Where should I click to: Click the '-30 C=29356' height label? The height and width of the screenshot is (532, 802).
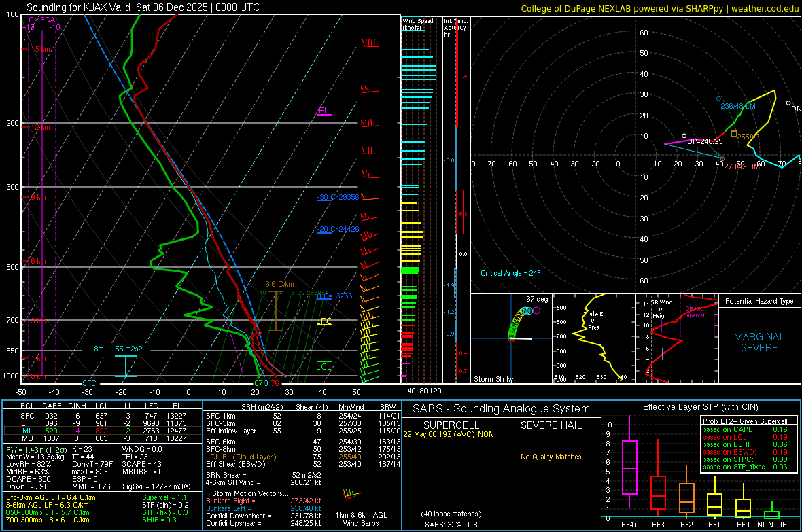(x=338, y=197)
